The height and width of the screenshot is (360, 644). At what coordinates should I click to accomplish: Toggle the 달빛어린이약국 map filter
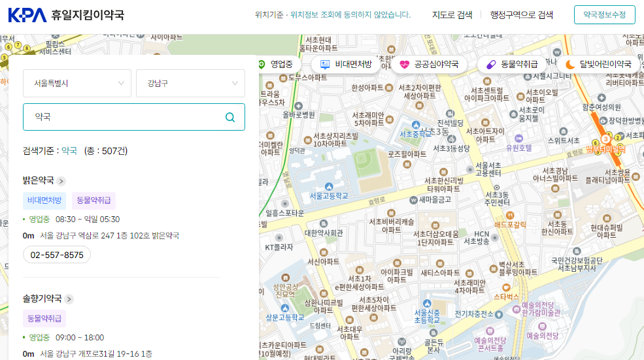point(598,65)
